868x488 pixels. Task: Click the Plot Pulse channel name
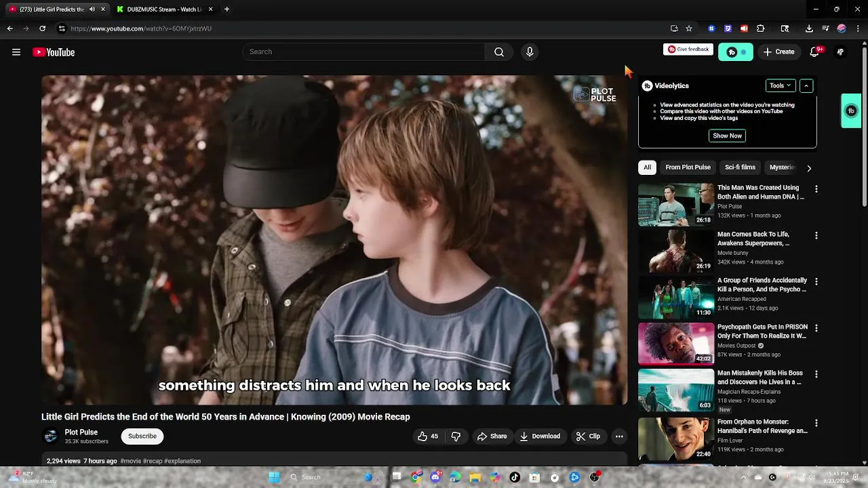pos(81,432)
